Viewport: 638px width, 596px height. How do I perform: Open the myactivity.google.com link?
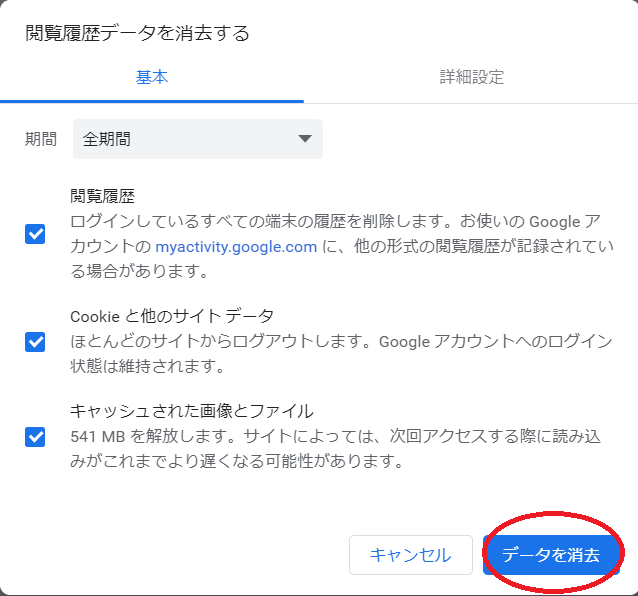pyautogui.click(x=236, y=247)
